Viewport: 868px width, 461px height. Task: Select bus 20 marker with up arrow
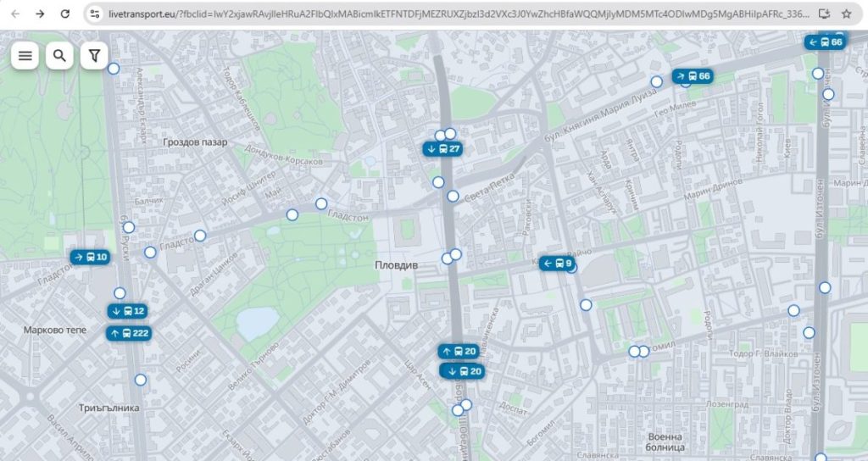[x=459, y=351]
